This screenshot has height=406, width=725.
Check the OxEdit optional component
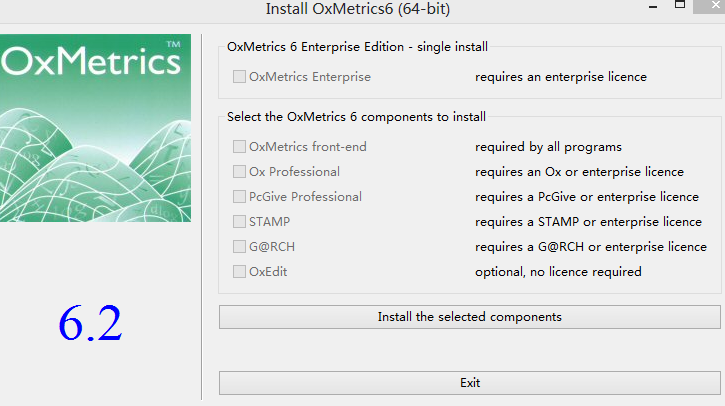(x=240, y=271)
